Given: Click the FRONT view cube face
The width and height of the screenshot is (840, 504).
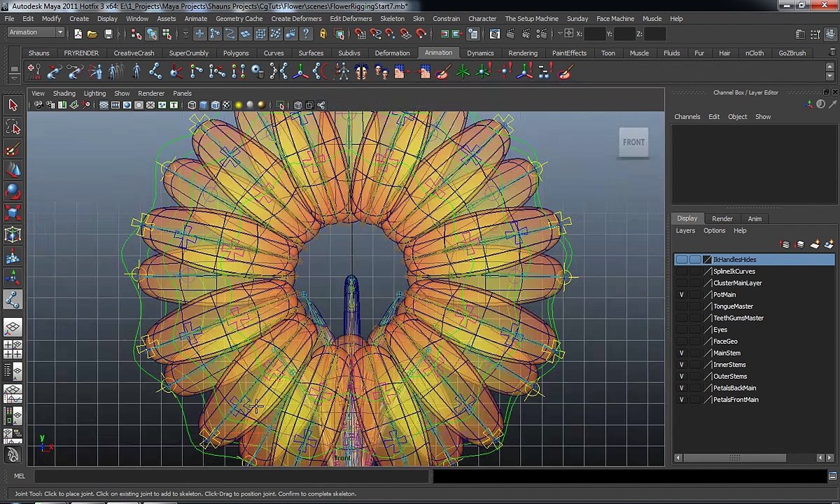Looking at the screenshot, I should pos(633,142).
